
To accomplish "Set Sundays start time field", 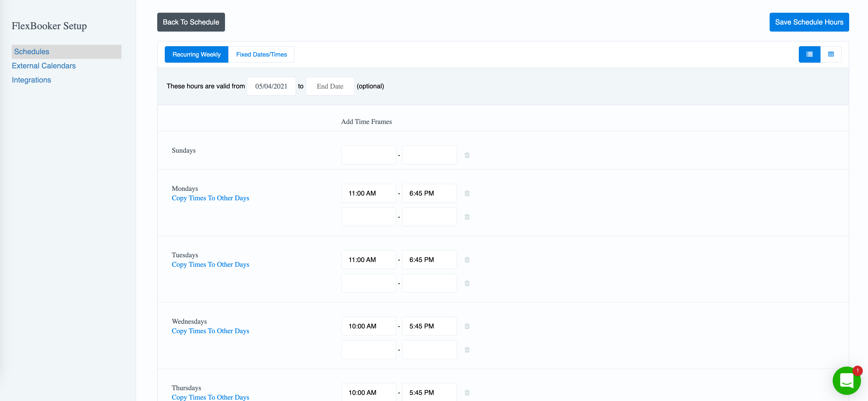I will (x=369, y=155).
